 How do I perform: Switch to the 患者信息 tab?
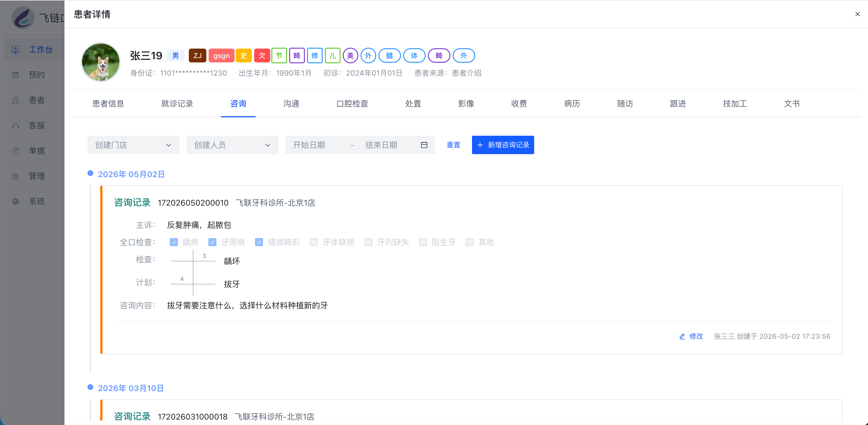coord(108,104)
